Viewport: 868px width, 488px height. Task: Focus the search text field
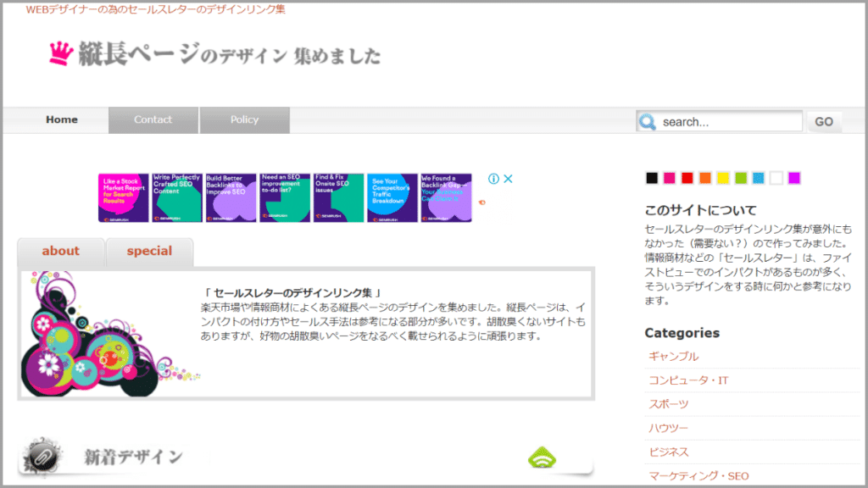click(x=729, y=122)
